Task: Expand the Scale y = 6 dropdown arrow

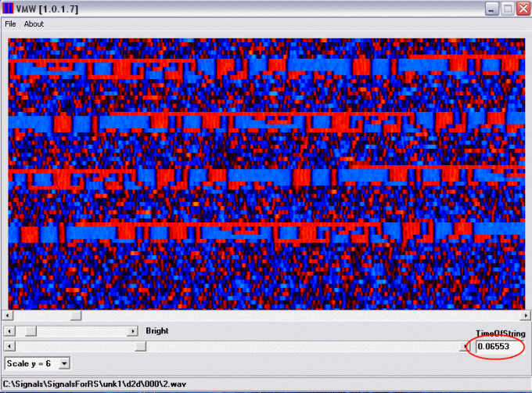Action: point(64,363)
